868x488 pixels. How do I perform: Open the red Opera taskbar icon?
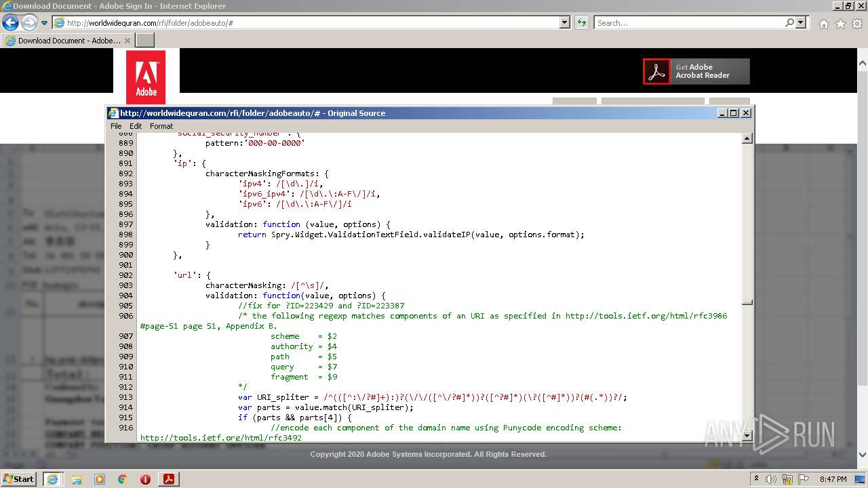145,479
